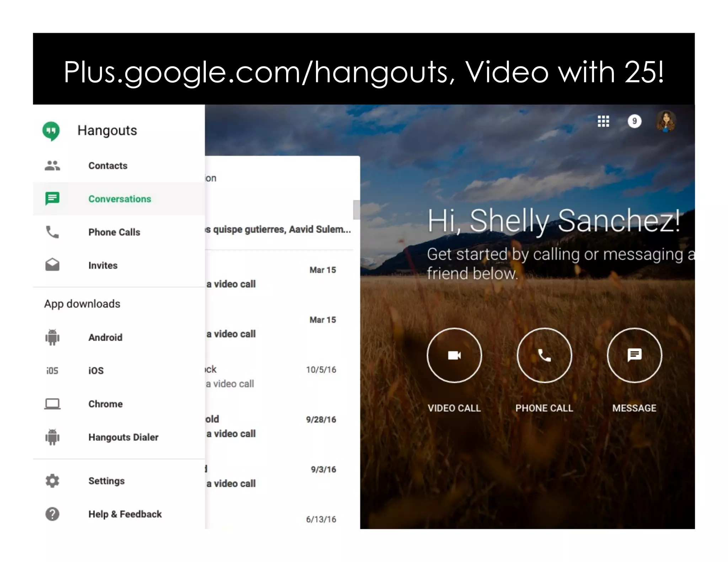Click the Hangouts Dialer robot icon
Image resolution: width=728 pixels, height=562 pixels.
(x=52, y=437)
